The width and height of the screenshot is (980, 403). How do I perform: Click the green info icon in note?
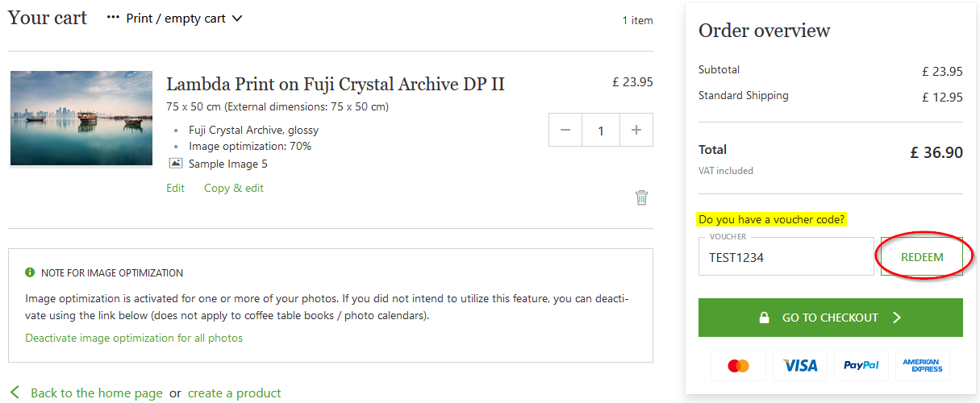(x=30, y=272)
